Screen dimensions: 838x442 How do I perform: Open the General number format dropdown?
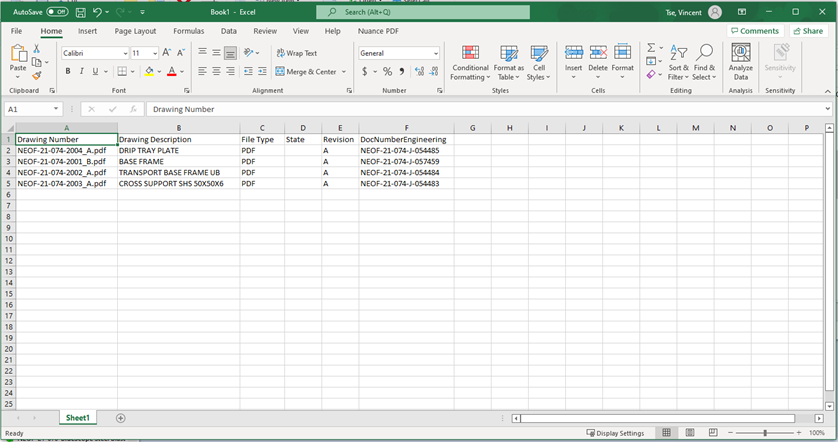[436, 53]
